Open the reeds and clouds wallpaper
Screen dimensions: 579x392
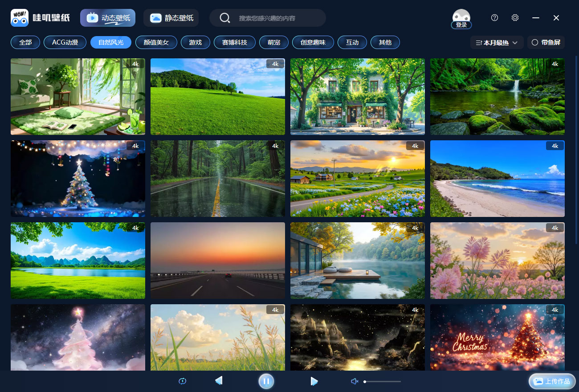click(x=218, y=337)
